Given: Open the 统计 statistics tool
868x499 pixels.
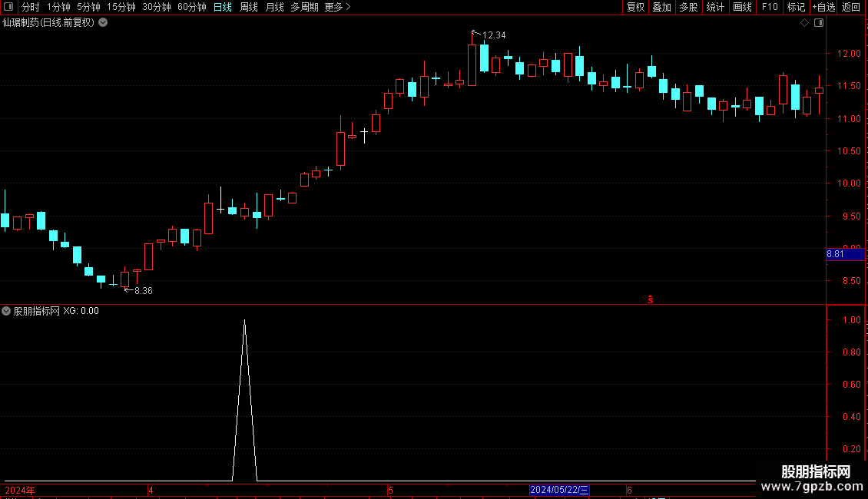Looking at the screenshot, I should (715, 7).
